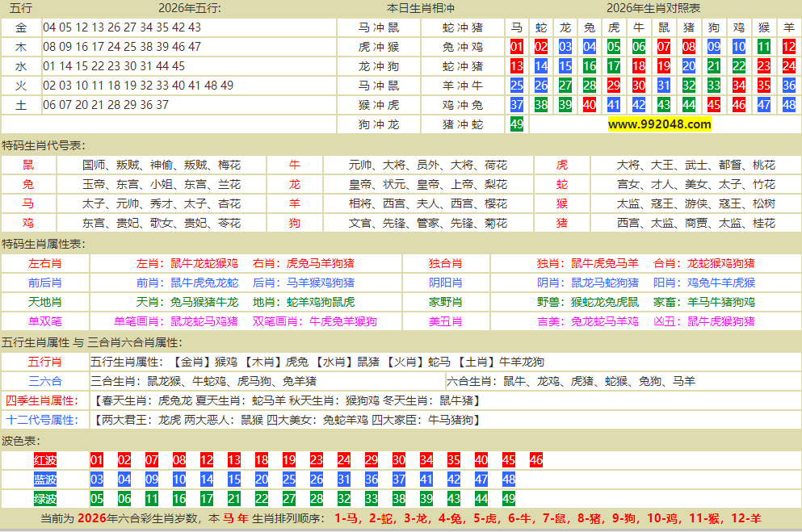Select the 三六合 category label
Screen dimensions: 802x532
point(45,381)
